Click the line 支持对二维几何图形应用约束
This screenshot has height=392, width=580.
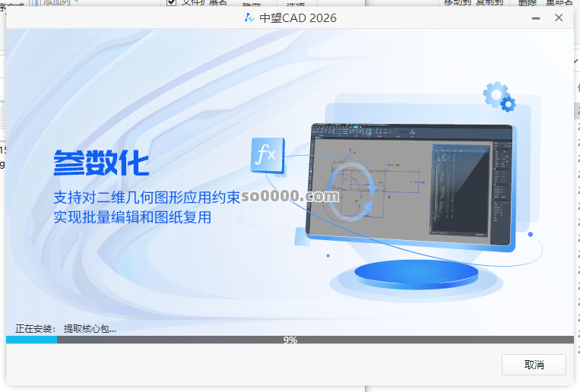pyautogui.click(x=147, y=198)
